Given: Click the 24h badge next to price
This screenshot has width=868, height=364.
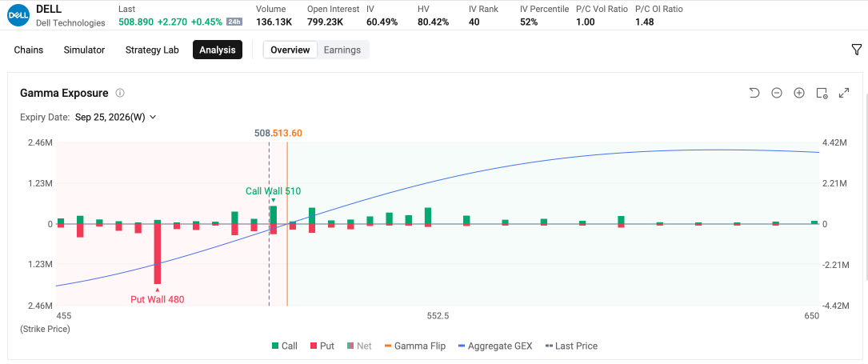Looking at the screenshot, I should (x=234, y=22).
